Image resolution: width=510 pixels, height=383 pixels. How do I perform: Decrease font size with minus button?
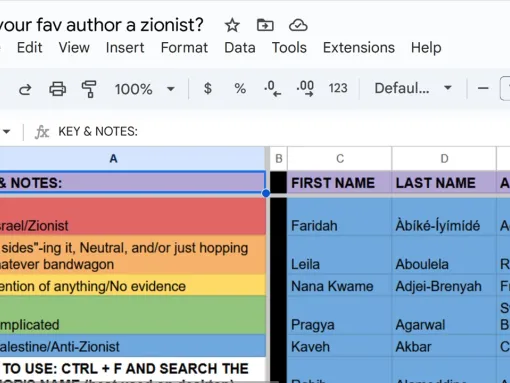pyautogui.click(x=483, y=88)
